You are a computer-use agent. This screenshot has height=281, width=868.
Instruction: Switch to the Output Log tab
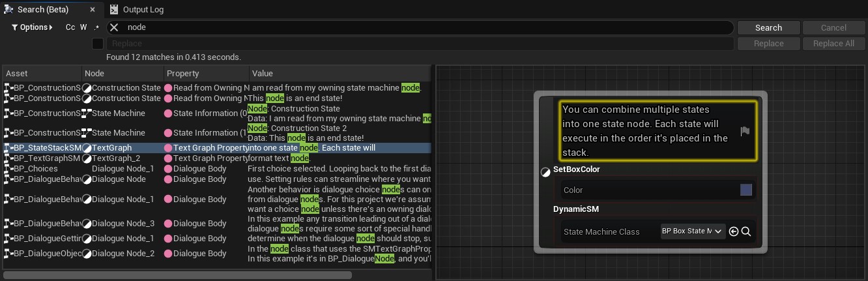click(143, 10)
